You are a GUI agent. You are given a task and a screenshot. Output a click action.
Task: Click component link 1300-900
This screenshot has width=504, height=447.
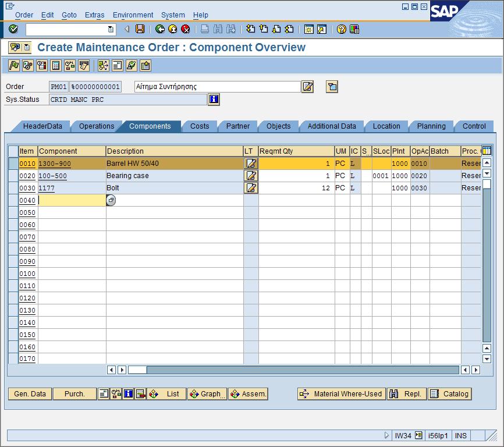[54, 164]
